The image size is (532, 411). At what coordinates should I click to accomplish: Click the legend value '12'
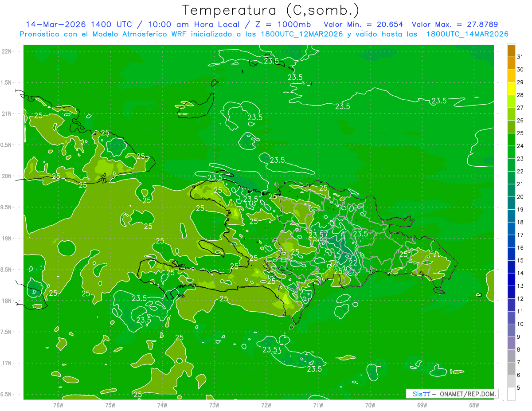click(520, 299)
